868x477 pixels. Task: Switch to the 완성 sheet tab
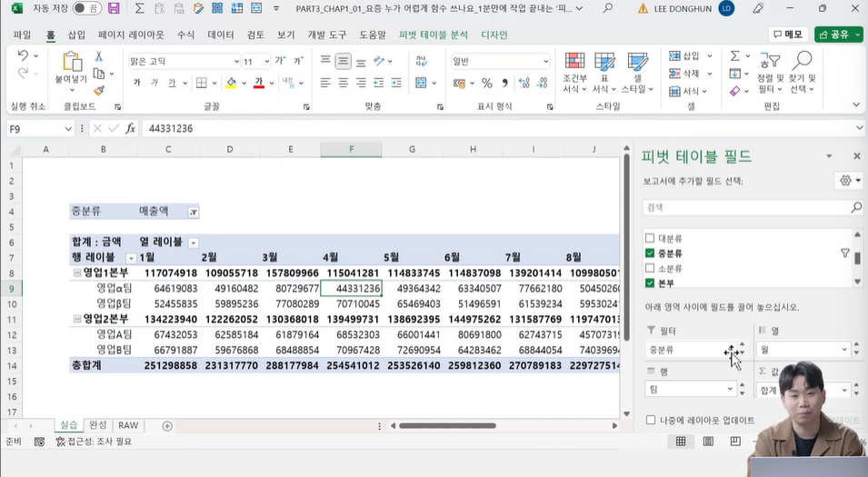97,425
